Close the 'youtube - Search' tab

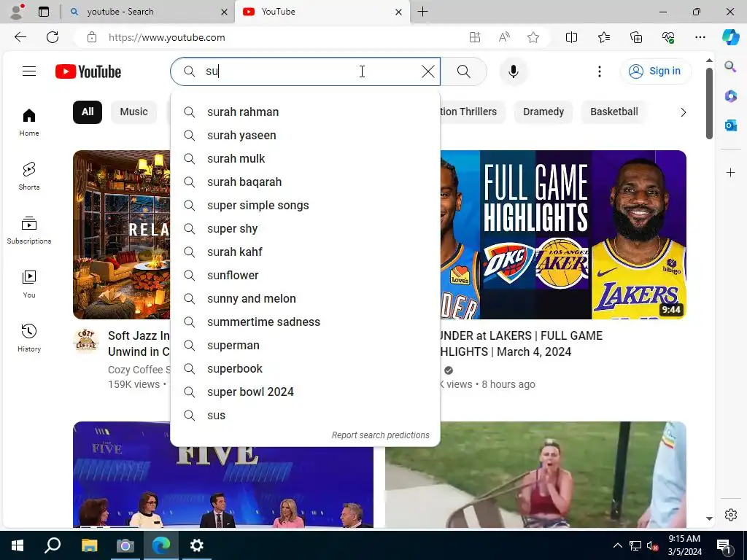224,12
